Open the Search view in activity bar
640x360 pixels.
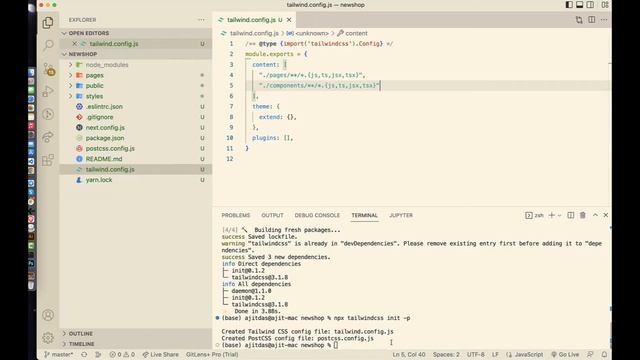(48, 45)
